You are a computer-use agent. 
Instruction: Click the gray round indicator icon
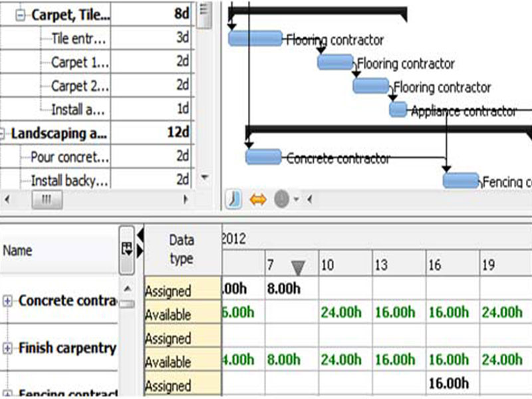tap(281, 199)
